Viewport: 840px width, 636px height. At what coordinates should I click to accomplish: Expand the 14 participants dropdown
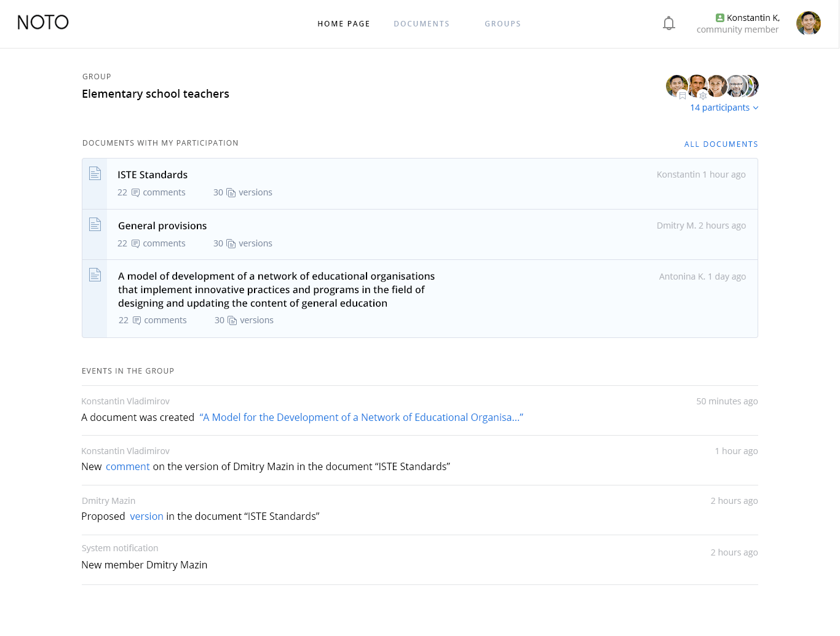[724, 108]
